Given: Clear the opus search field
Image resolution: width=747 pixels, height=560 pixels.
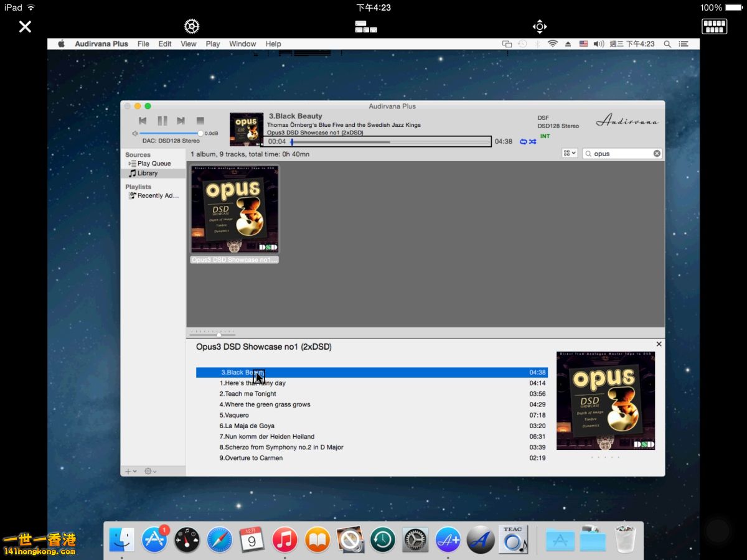Looking at the screenshot, I should pos(657,154).
